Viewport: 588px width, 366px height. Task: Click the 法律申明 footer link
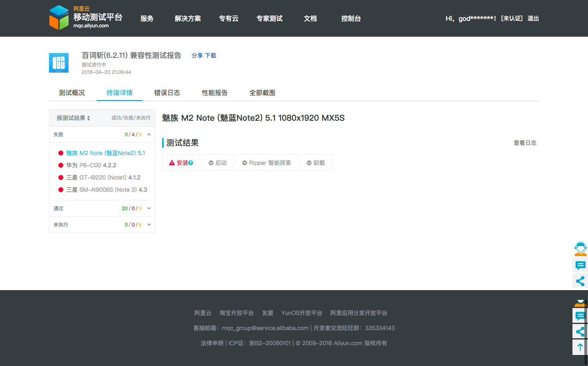click(212, 343)
